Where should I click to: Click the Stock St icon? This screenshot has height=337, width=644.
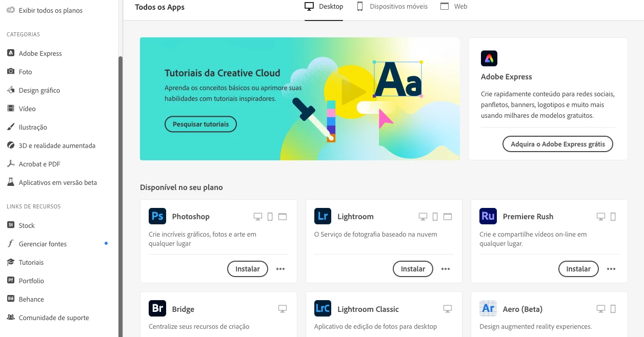(x=10, y=225)
